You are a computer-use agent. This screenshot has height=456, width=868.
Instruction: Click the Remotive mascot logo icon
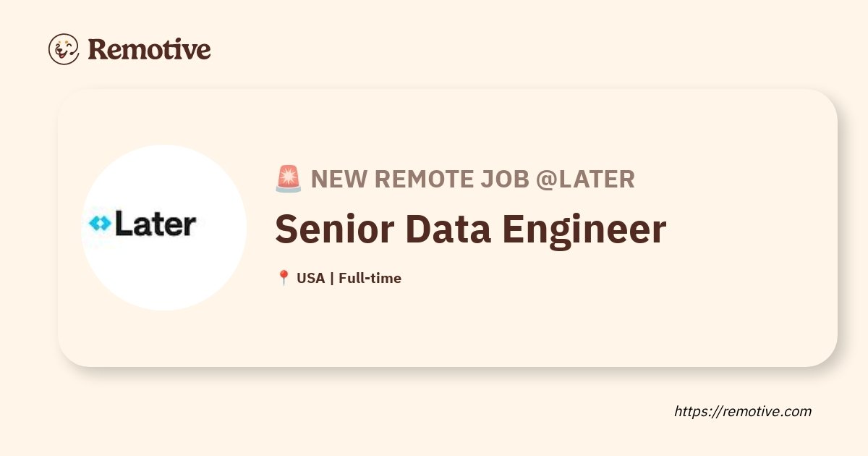(x=64, y=49)
